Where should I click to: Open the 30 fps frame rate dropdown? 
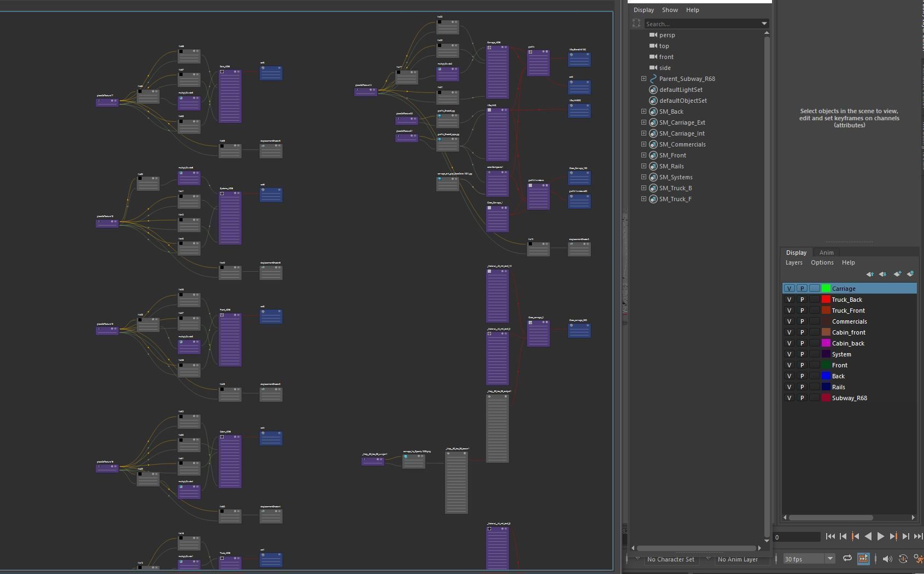coord(829,559)
